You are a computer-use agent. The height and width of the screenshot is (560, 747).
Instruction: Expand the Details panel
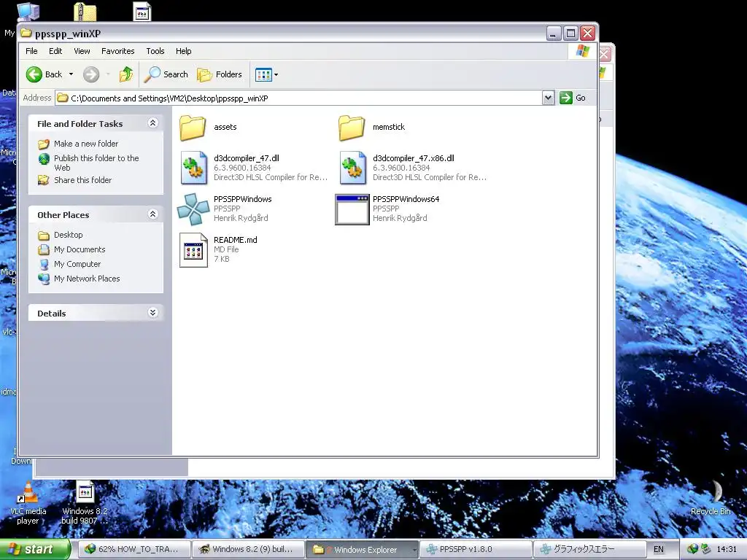[152, 313]
